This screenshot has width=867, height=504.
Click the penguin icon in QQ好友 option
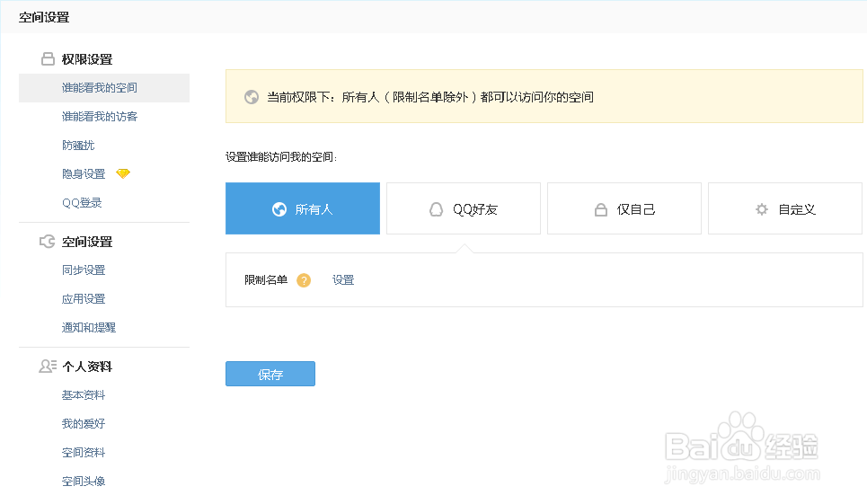(437, 209)
